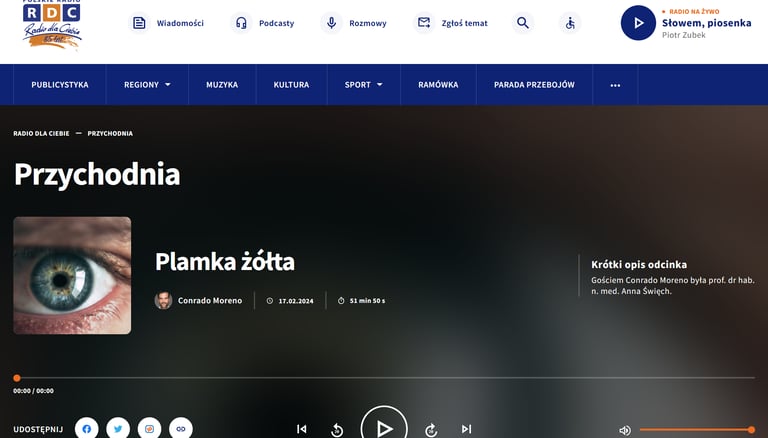The height and width of the screenshot is (438, 768).
Task: Skip forward with forward arrow
Action: coord(431,430)
